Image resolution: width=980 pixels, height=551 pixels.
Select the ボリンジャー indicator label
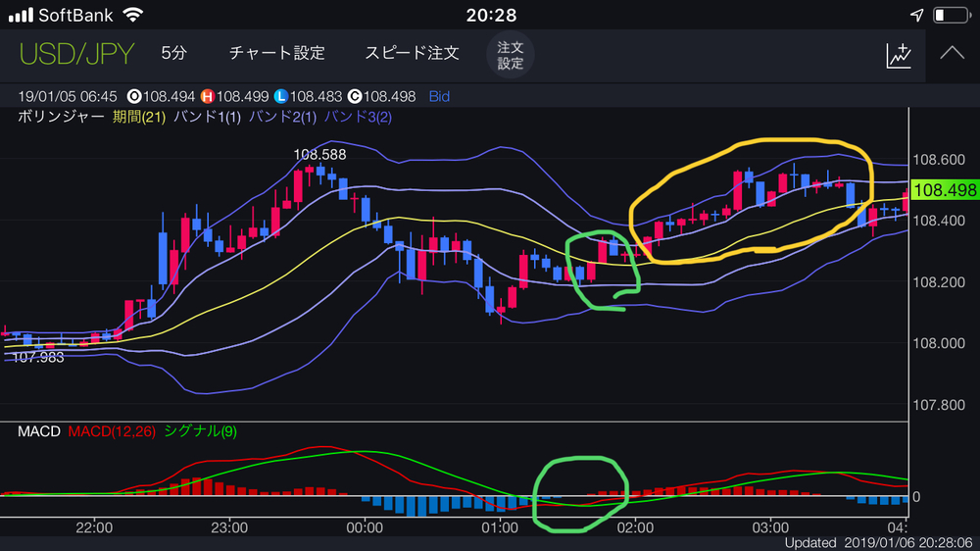(x=61, y=117)
